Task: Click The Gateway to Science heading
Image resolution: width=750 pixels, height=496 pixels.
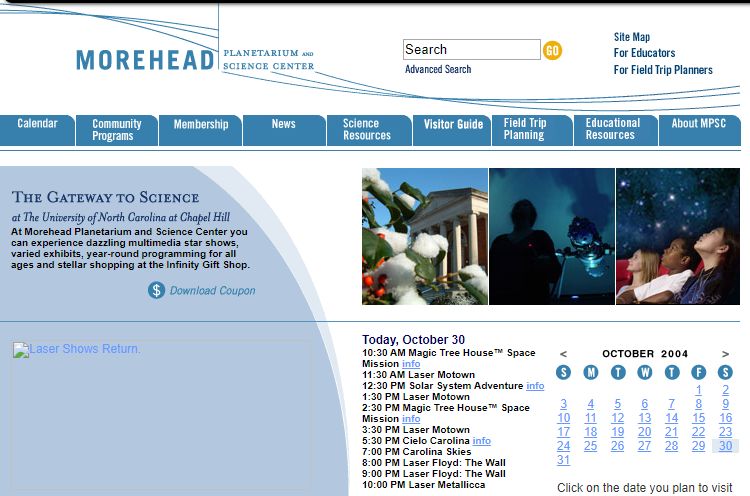Action: [x=106, y=197]
